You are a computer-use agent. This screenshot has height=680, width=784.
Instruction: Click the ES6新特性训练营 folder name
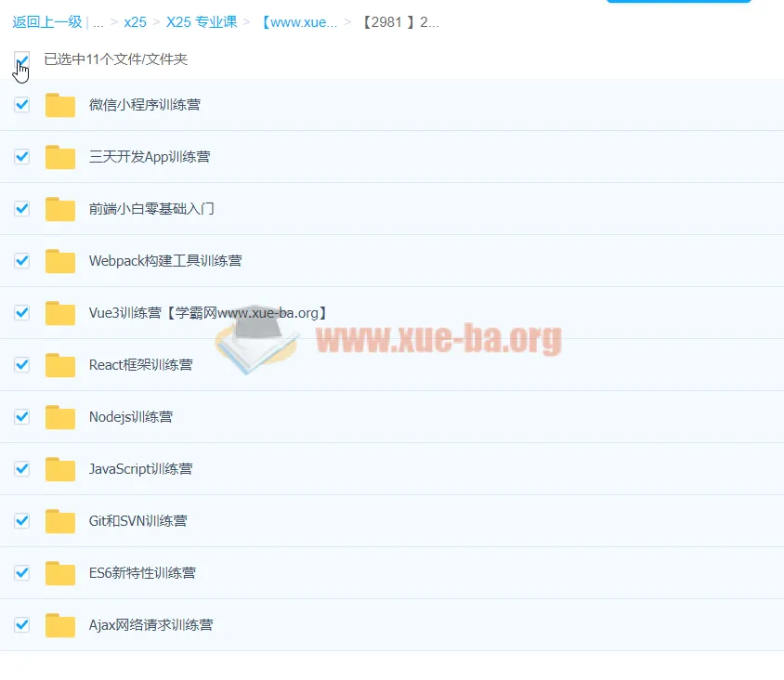click(142, 573)
